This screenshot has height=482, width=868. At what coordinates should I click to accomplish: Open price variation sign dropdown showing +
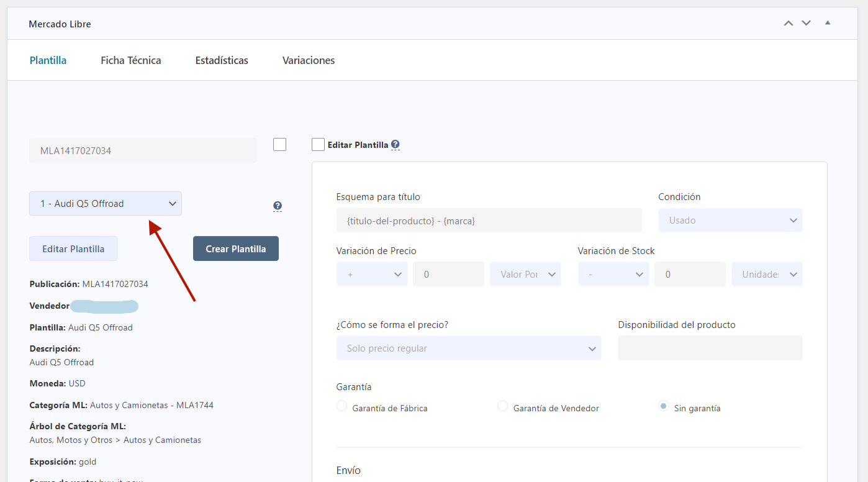coord(372,275)
